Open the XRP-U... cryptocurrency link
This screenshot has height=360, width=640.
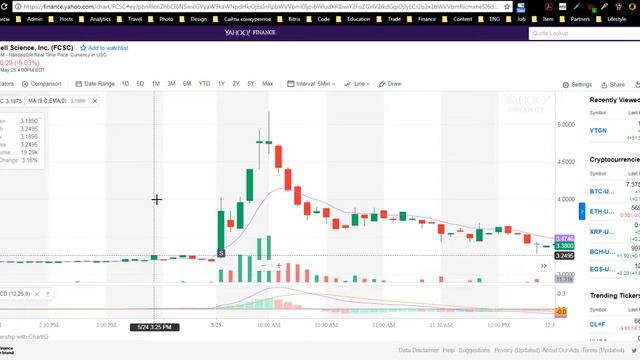pos(602,232)
